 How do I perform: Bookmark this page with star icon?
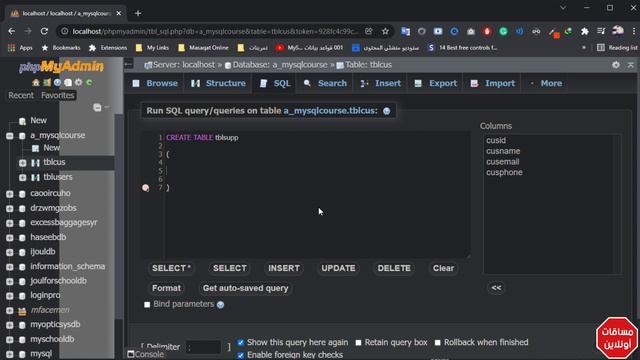pos(385,31)
